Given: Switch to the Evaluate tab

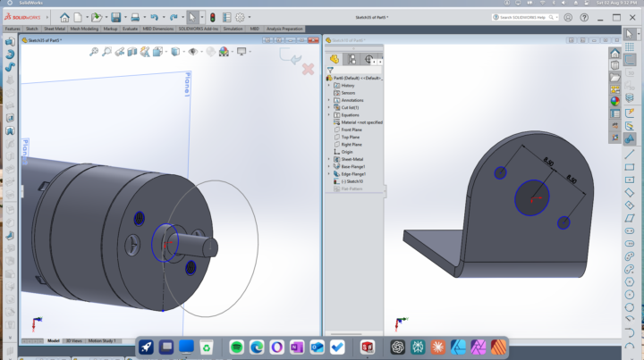Looking at the screenshot, I should click(130, 29).
